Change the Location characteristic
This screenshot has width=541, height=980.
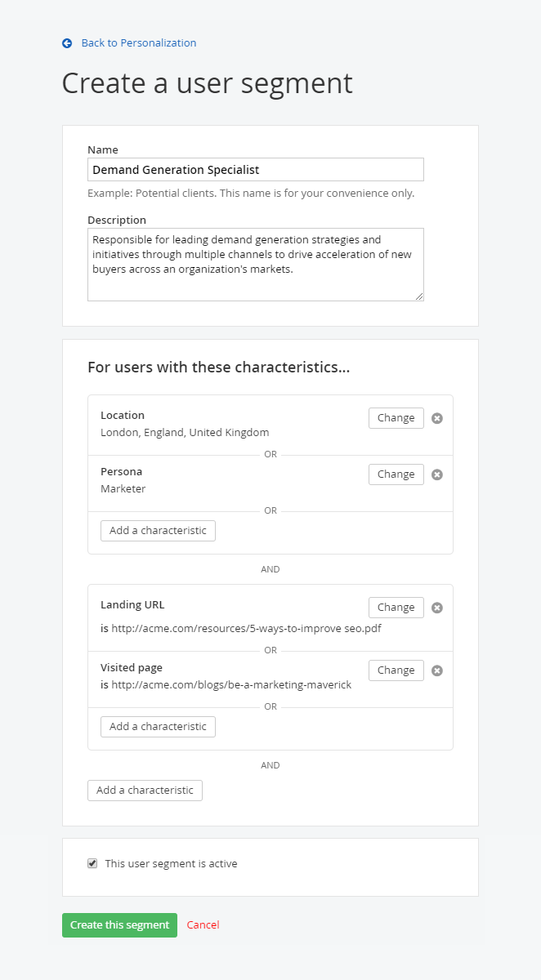pos(396,418)
